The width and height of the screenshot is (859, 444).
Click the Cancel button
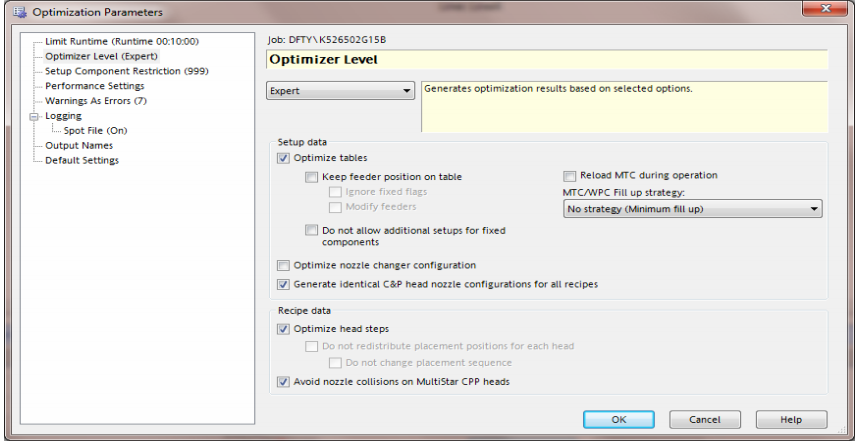[x=704, y=419]
